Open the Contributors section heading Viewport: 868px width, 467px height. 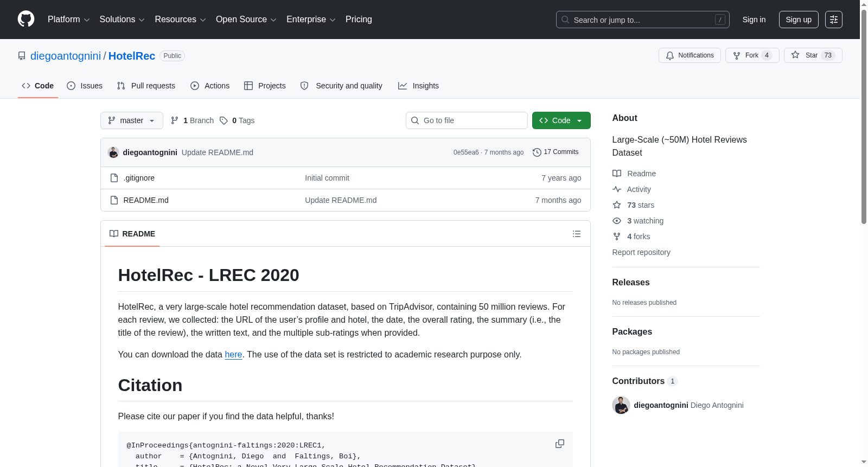pos(645,381)
